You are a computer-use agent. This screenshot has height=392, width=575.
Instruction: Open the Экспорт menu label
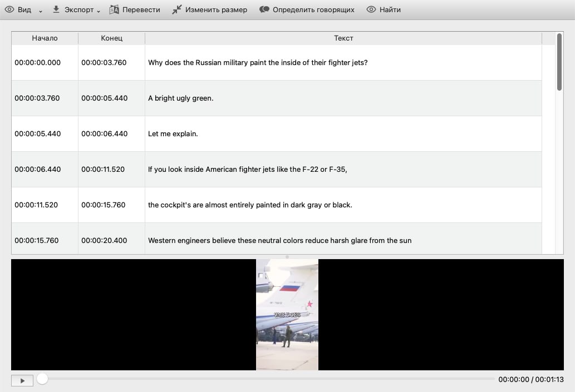tap(79, 9)
